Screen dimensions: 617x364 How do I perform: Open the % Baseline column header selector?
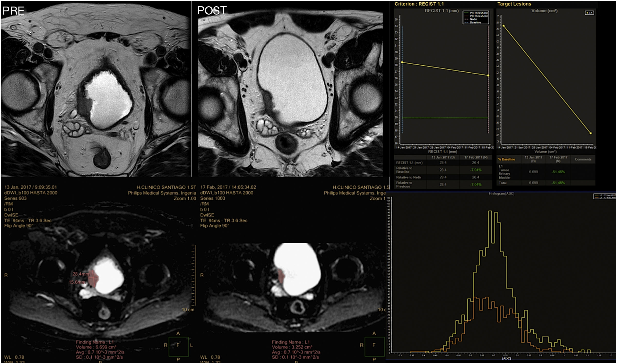[x=507, y=160]
